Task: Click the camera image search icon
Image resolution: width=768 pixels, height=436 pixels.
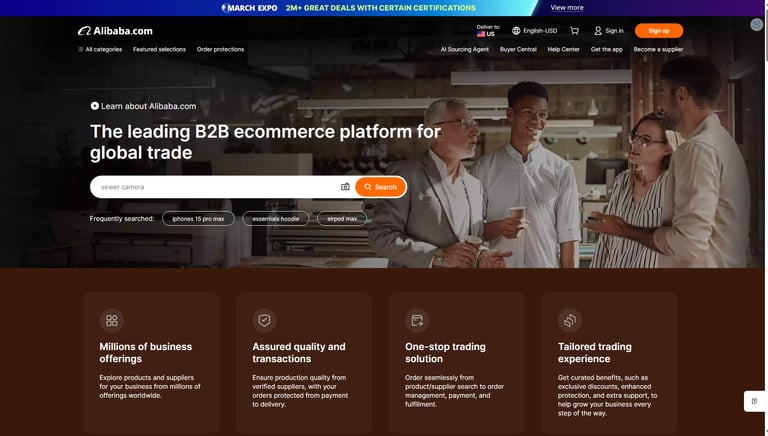Action: (345, 187)
